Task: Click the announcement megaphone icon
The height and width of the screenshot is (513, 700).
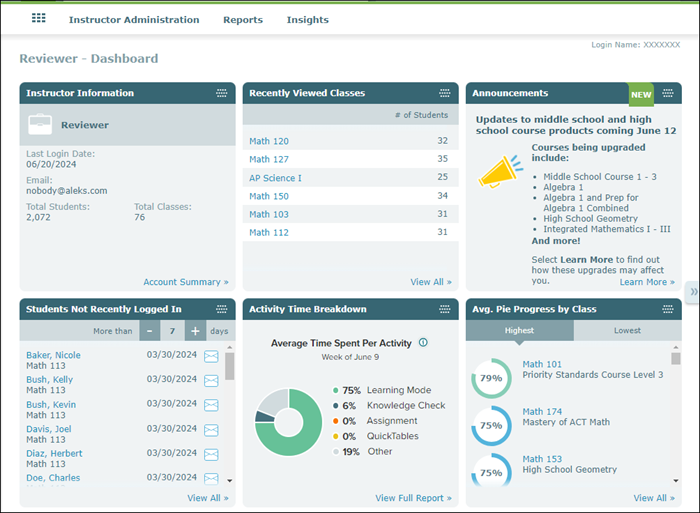Action: pos(500,171)
